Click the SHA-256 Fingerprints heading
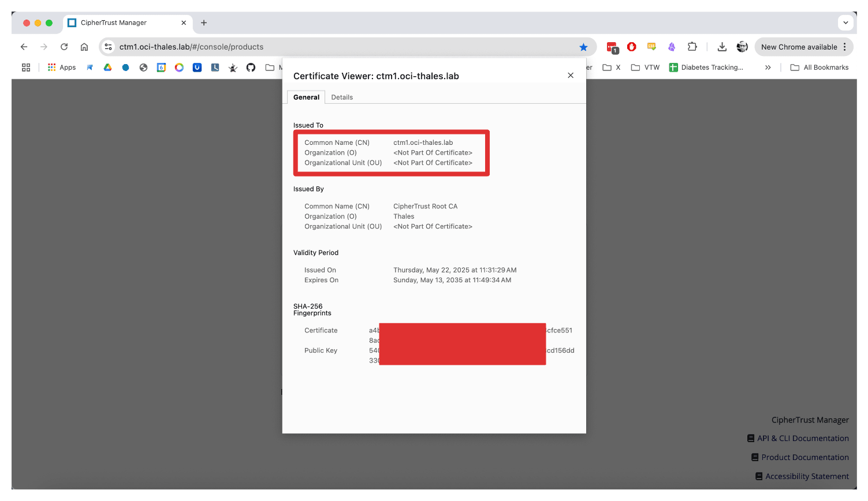Viewport: 868px width, 501px height. click(x=312, y=310)
